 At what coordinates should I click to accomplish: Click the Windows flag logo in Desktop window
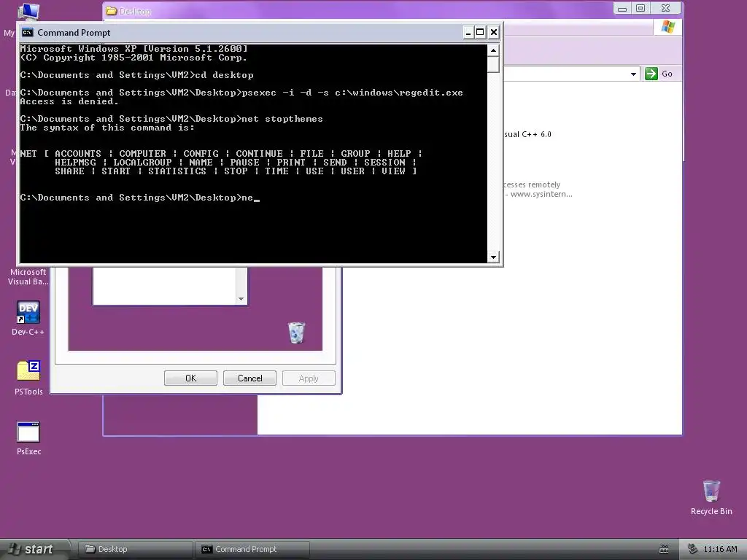point(668,27)
